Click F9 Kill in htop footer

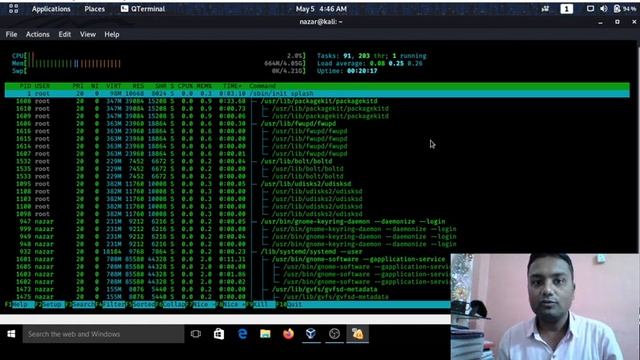point(261,304)
